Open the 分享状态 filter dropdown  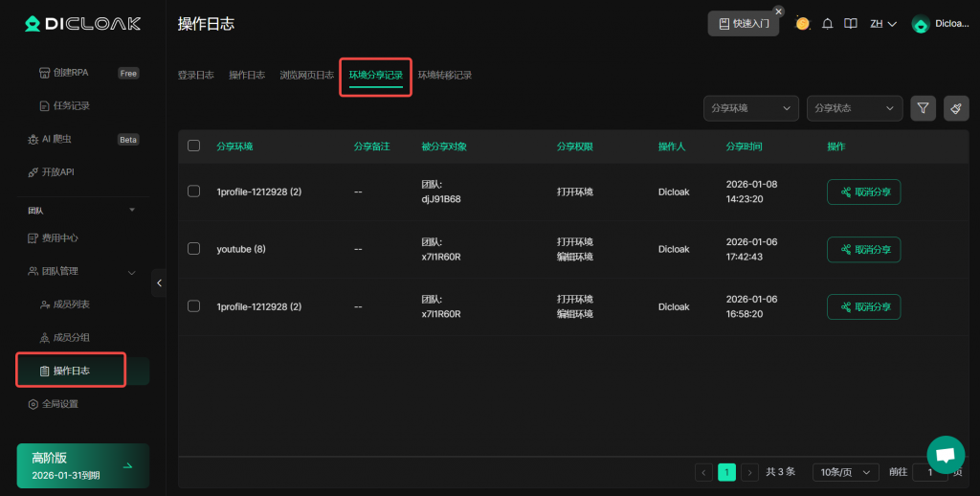point(854,108)
